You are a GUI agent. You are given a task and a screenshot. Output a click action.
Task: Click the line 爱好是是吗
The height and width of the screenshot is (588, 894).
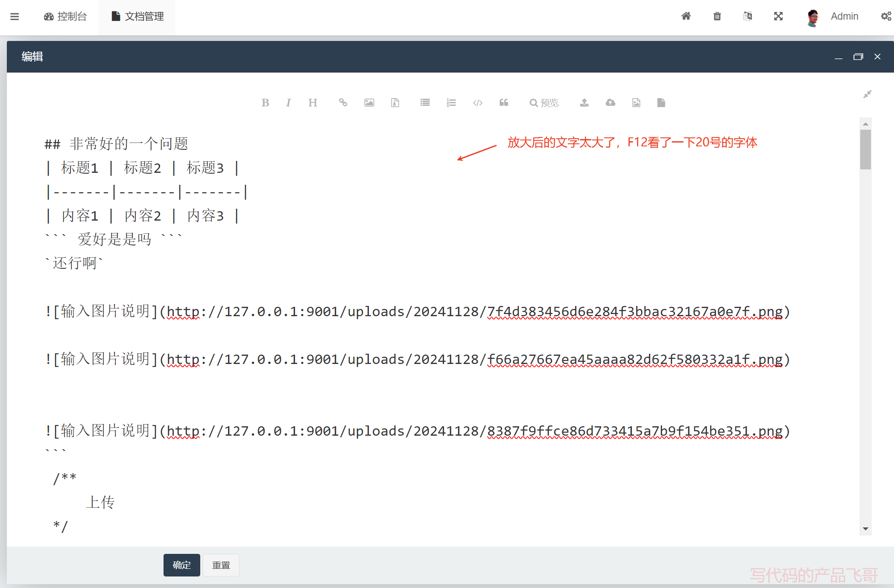[x=114, y=239]
